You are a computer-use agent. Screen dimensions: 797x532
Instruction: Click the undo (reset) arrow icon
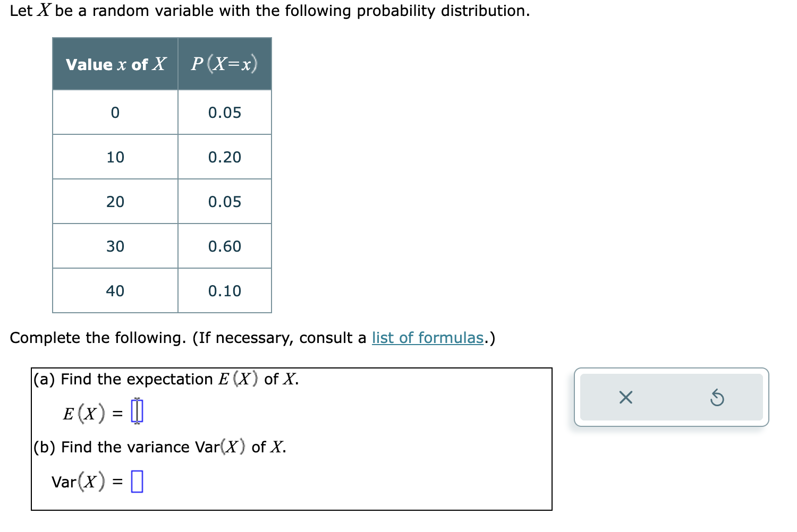[717, 397]
